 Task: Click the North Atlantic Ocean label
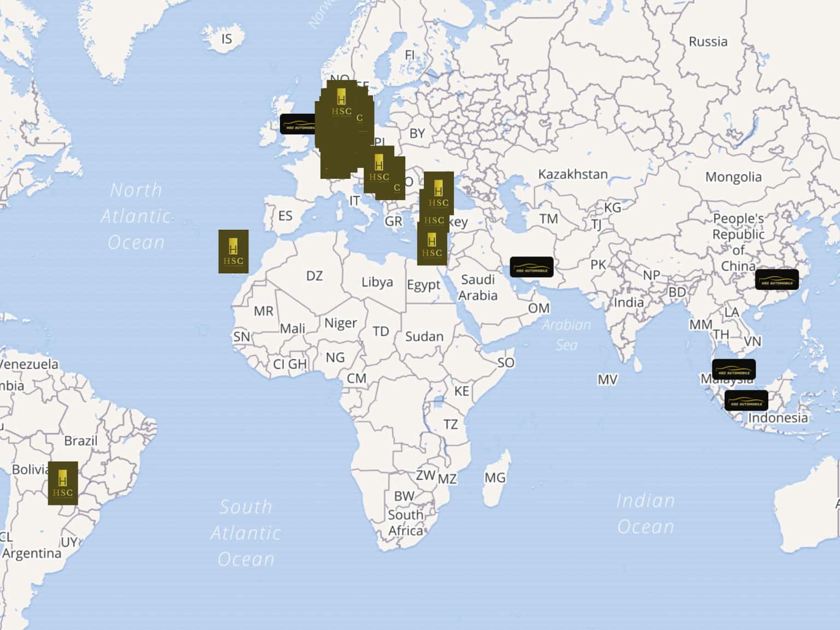coord(136,216)
